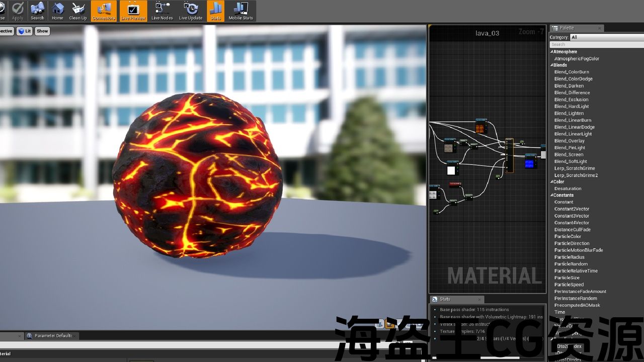
Task: Select the Stats panel tab
Action: pyautogui.click(x=445, y=299)
